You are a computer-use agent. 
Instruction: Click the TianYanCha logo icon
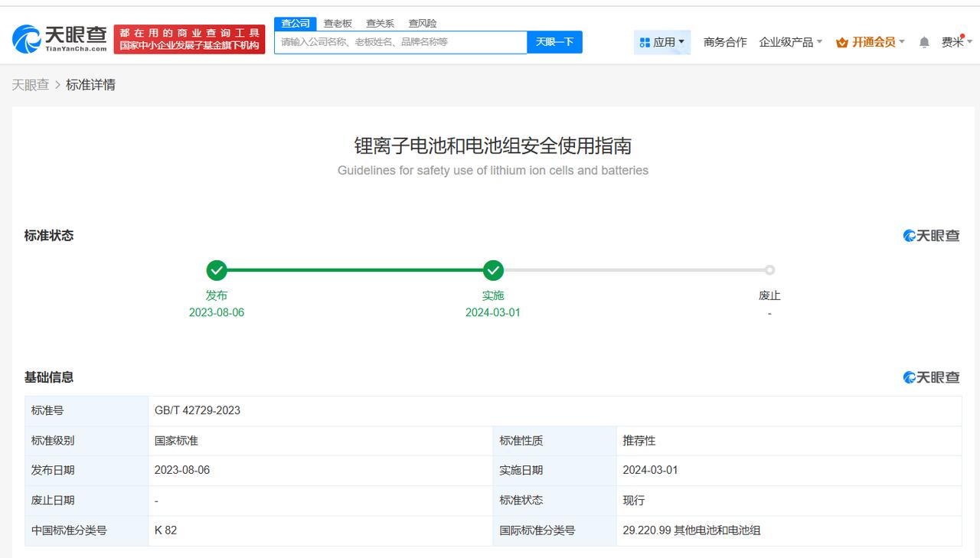26,39
